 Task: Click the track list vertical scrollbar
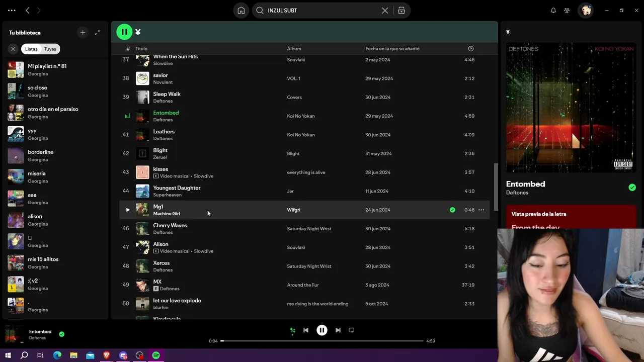point(495,186)
